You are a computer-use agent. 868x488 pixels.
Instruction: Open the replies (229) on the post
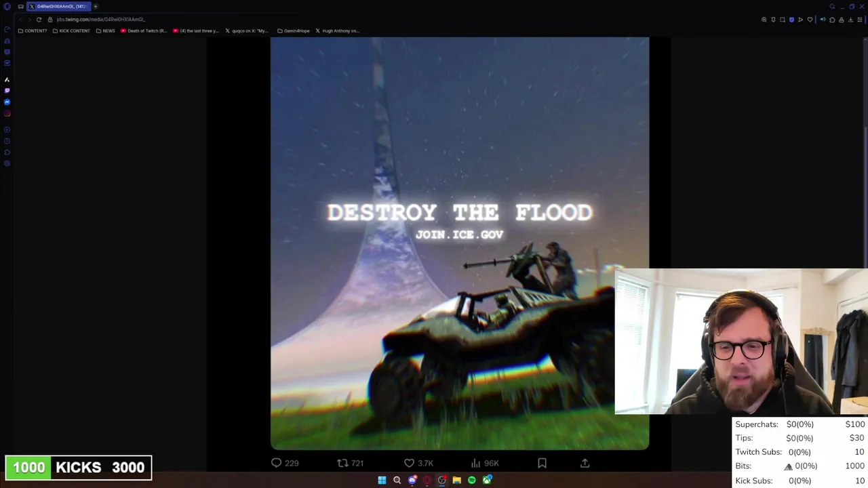285,463
